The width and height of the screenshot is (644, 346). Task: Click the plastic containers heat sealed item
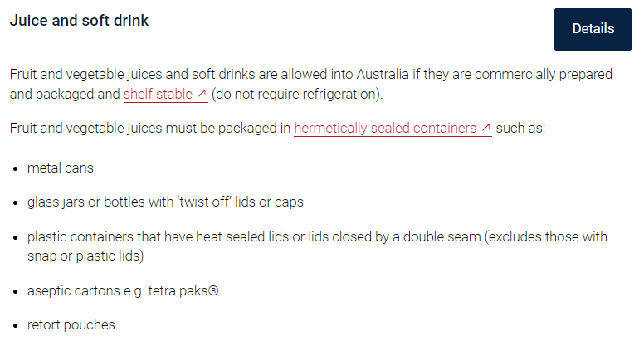coord(317,246)
